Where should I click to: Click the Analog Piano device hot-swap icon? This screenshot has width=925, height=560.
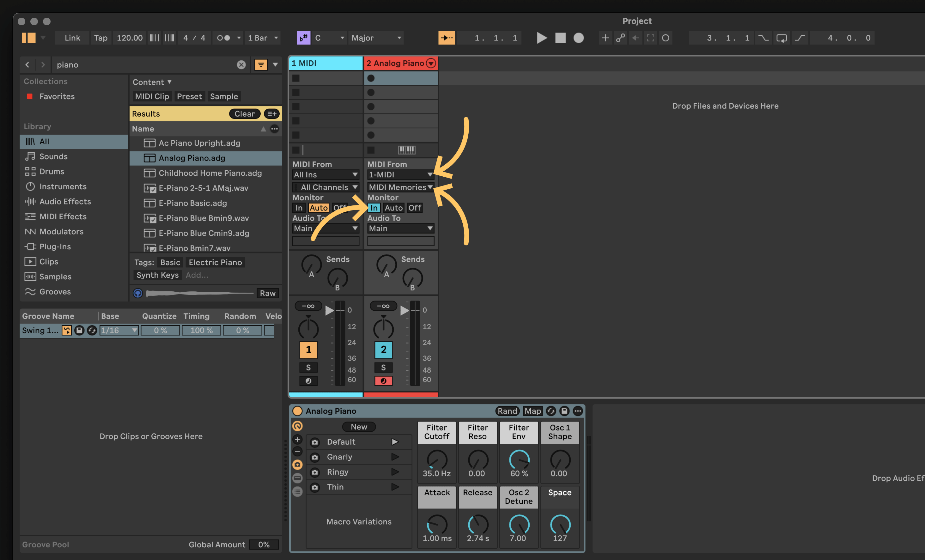click(551, 411)
